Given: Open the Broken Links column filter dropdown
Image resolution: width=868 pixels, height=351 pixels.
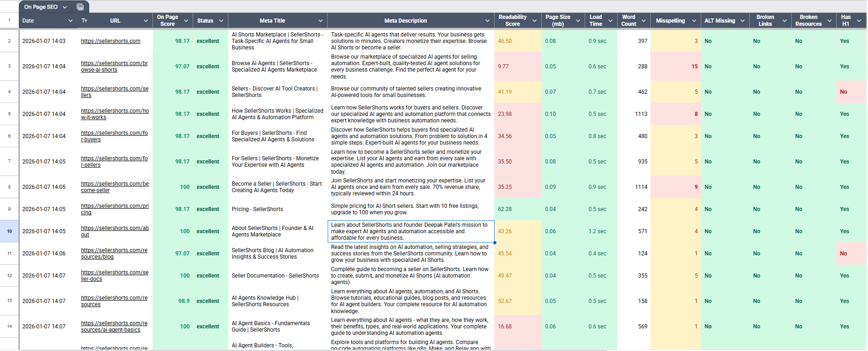Looking at the screenshot, I should click(784, 21).
